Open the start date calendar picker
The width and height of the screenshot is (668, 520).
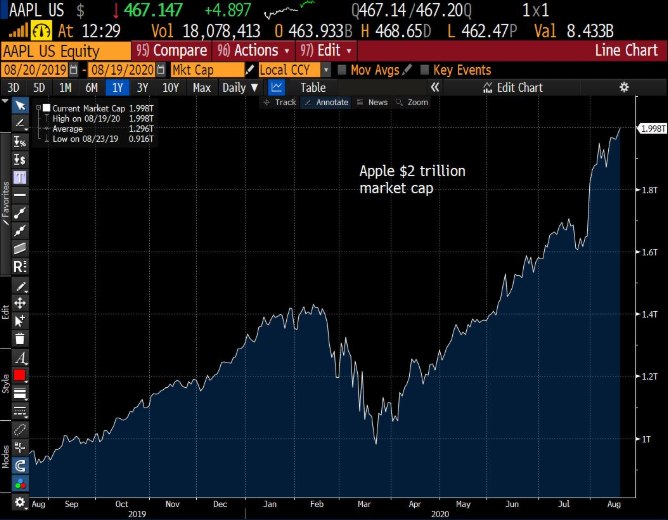(x=73, y=69)
